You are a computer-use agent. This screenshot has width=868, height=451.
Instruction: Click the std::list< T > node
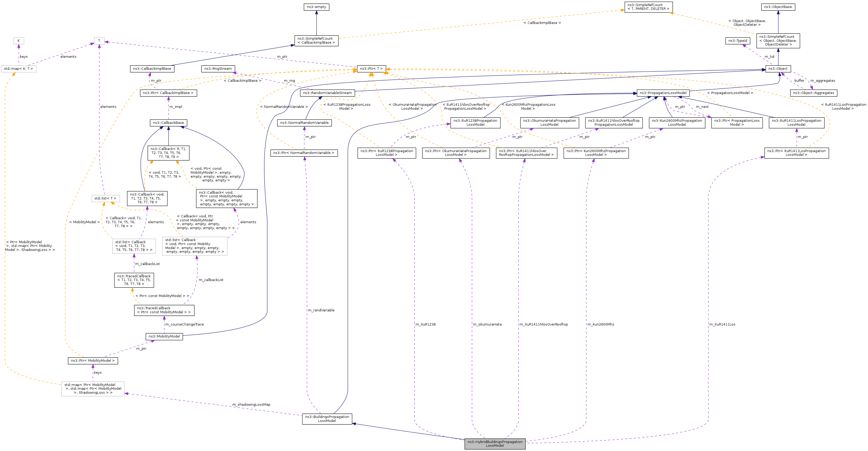(105, 198)
